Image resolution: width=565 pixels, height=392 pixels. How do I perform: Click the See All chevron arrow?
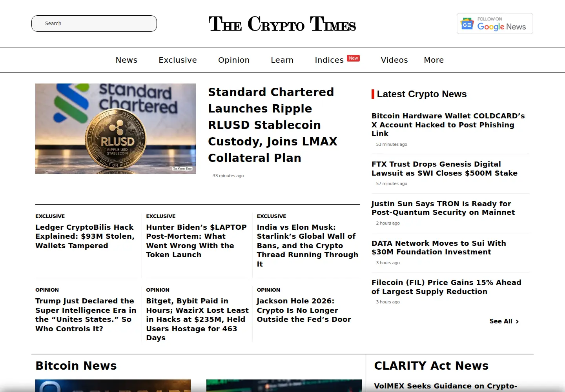[x=517, y=321]
